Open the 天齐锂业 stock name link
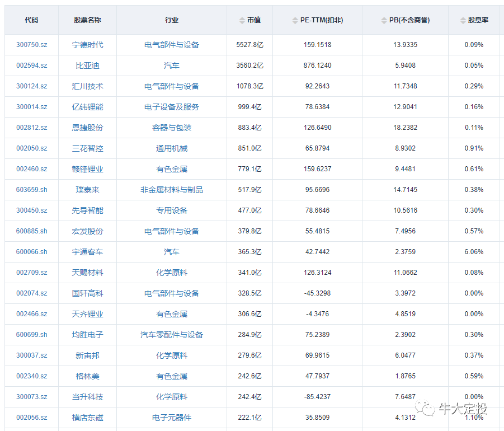Image resolution: width=504 pixels, height=431 pixels. tap(87, 314)
